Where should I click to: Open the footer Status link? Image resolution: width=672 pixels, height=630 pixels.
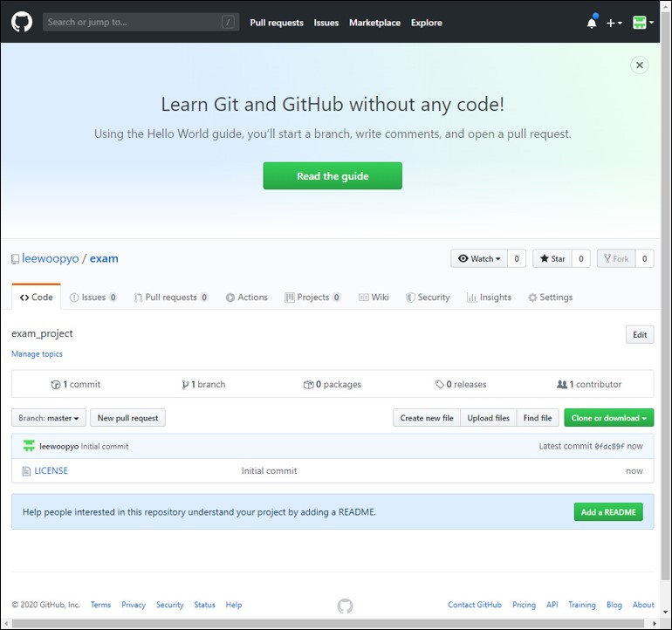tap(204, 605)
